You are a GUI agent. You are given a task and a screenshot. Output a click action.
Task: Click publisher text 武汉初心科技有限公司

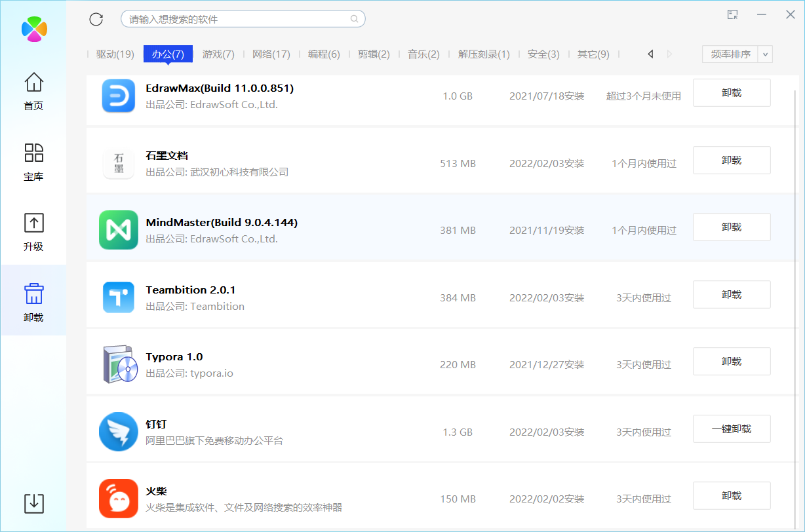pyautogui.click(x=239, y=172)
